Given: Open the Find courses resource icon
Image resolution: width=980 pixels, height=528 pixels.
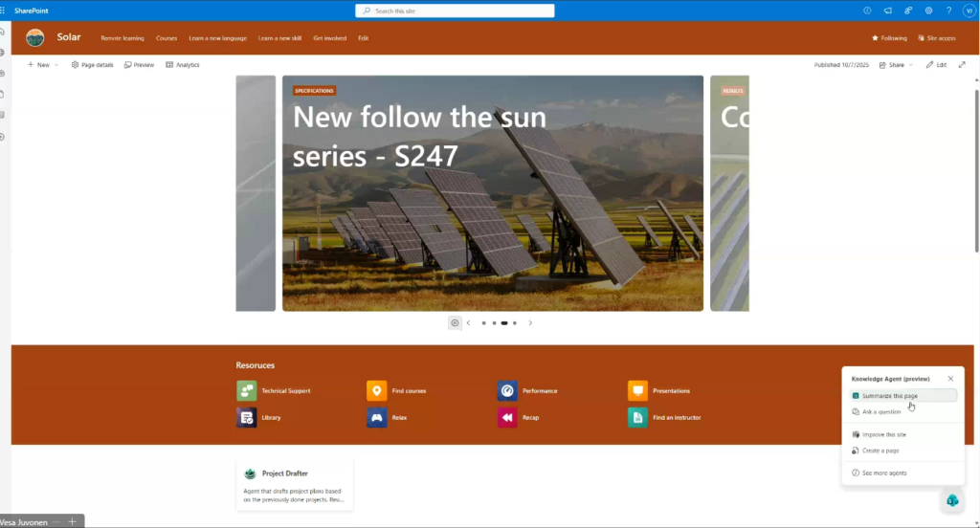Looking at the screenshot, I should point(377,390).
